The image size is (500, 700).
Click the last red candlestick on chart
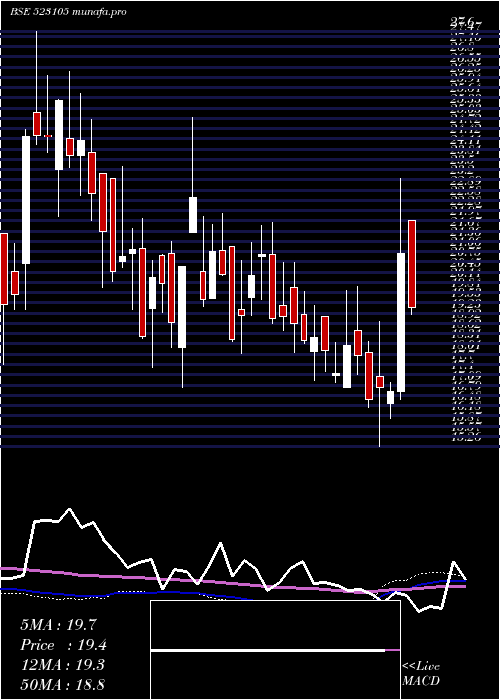click(x=412, y=264)
